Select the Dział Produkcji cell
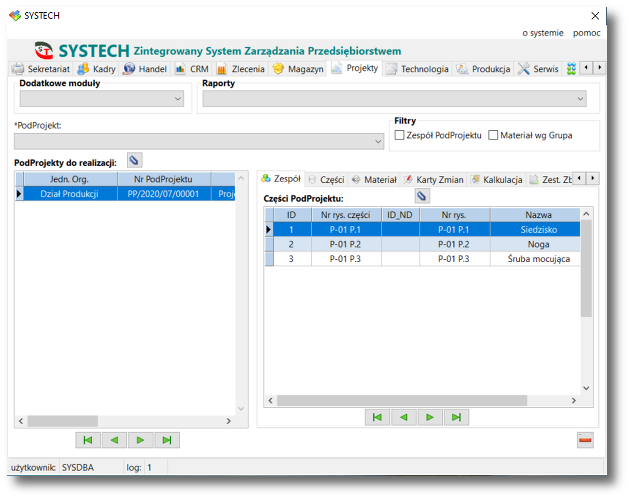The height and width of the screenshot is (499, 630). click(70, 194)
